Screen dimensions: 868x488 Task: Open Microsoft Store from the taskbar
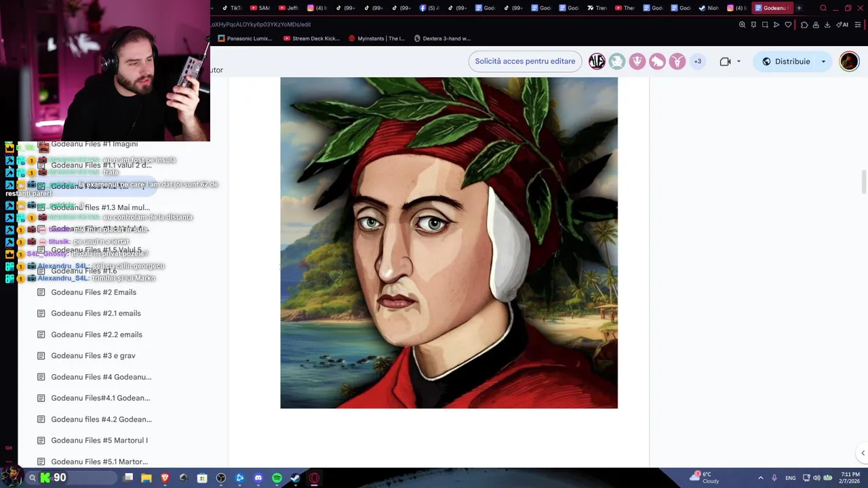[x=202, y=478]
